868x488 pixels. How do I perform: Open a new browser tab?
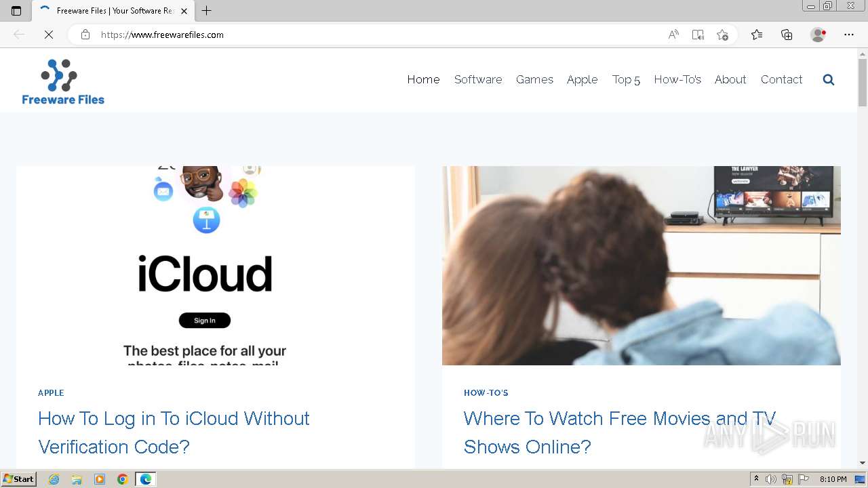click(x=207, y=11)
